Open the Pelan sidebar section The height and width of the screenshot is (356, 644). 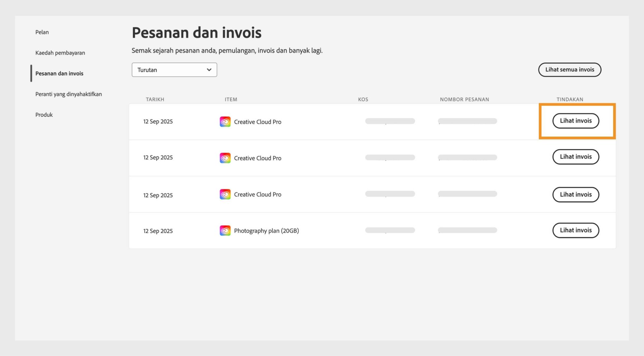point(42,32)
